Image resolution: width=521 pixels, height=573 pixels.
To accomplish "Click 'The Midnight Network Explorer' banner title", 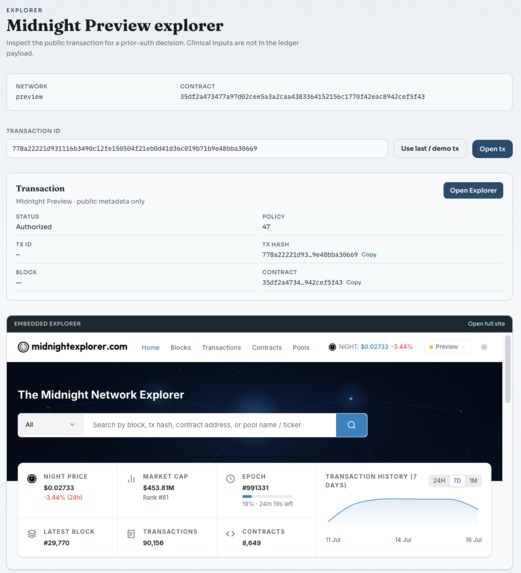I will (x=101, y=395).
